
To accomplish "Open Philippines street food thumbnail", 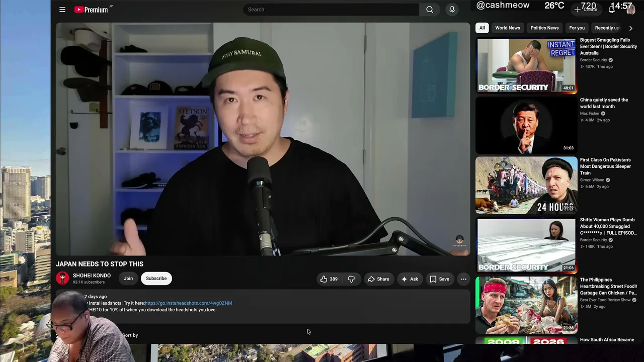I will 526,305.
